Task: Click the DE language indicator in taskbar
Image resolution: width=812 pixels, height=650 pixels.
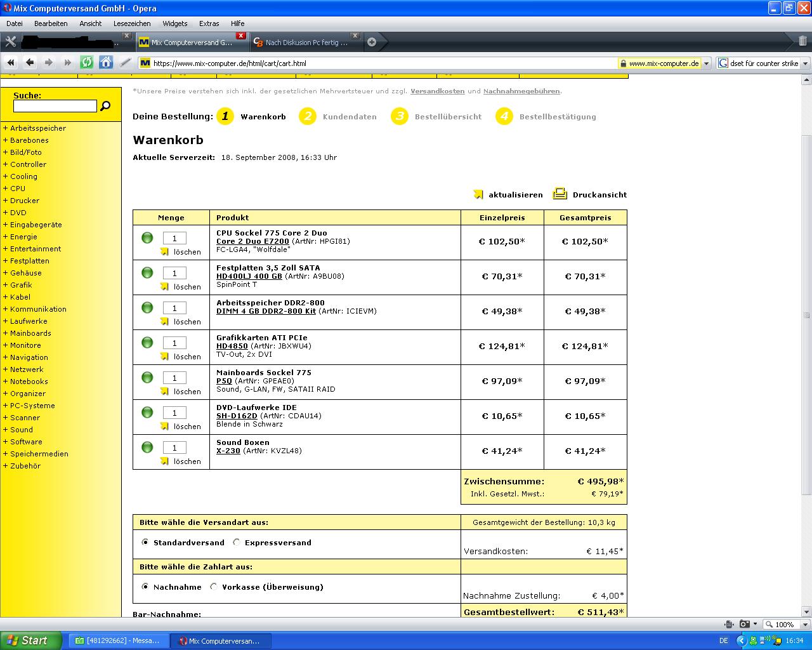Action: [724, 641]
